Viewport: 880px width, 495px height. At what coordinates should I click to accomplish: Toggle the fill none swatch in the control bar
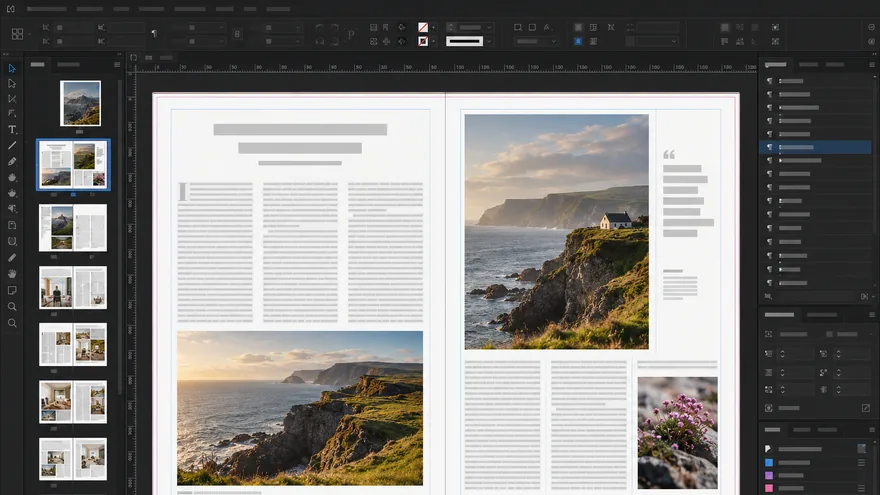[423, 27]
